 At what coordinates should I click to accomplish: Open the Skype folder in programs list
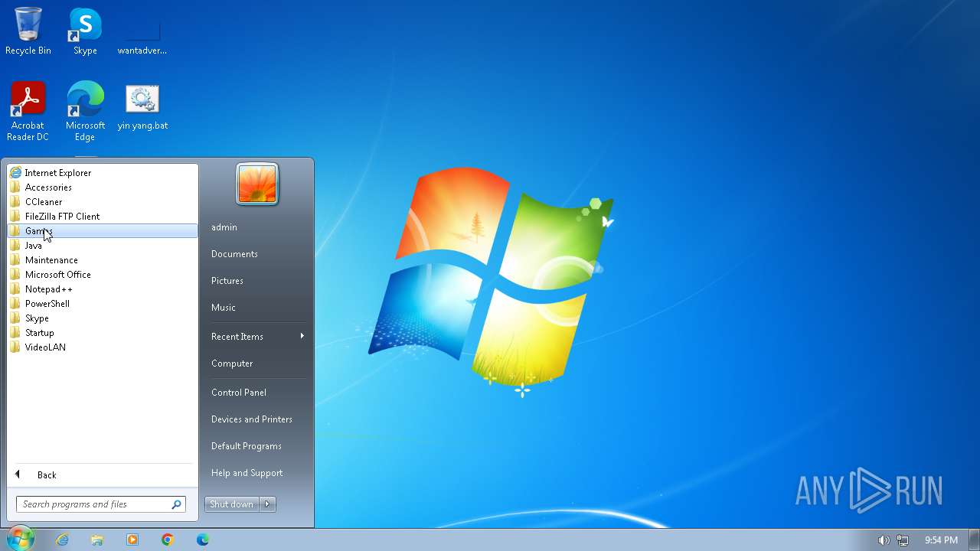(103, 318)
